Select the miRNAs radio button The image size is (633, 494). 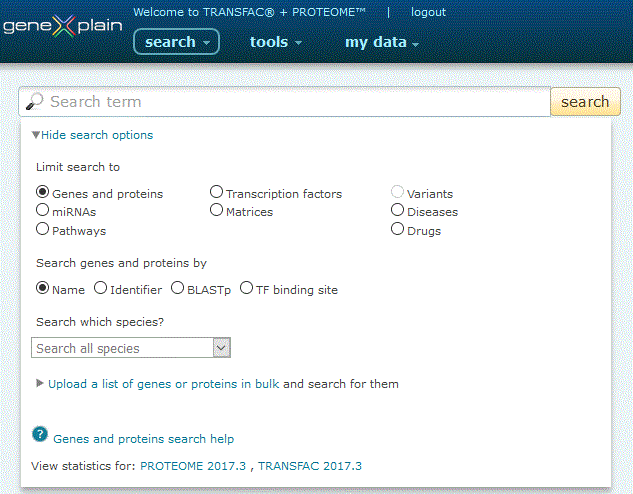[42, 210]
